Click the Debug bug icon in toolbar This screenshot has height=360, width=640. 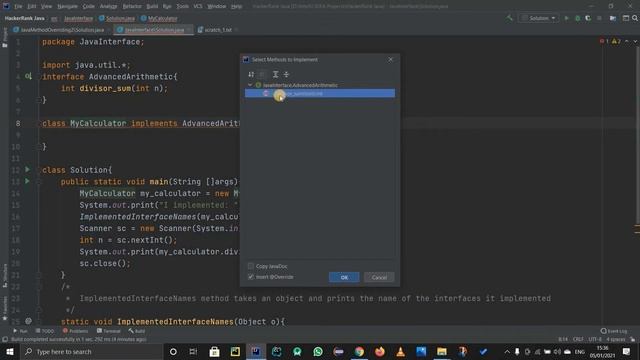click(578, 18)
